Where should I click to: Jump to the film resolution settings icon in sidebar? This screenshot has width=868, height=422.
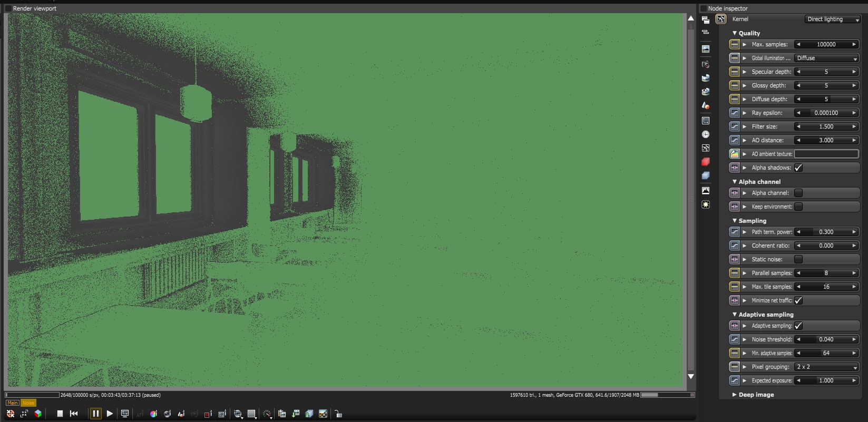point(706,121)
